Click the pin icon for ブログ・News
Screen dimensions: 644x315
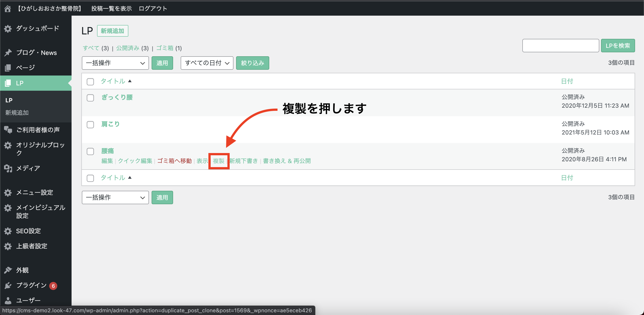click(8, 53)
